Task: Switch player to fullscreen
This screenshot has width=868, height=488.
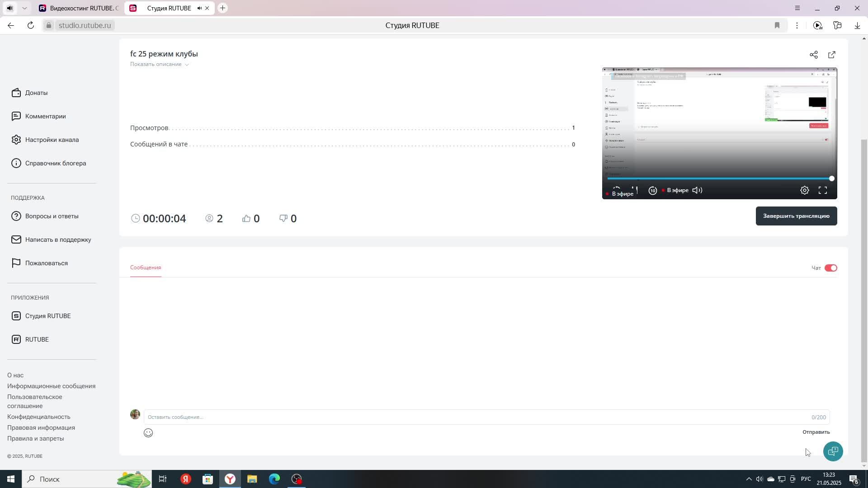Action: point(823,190)
